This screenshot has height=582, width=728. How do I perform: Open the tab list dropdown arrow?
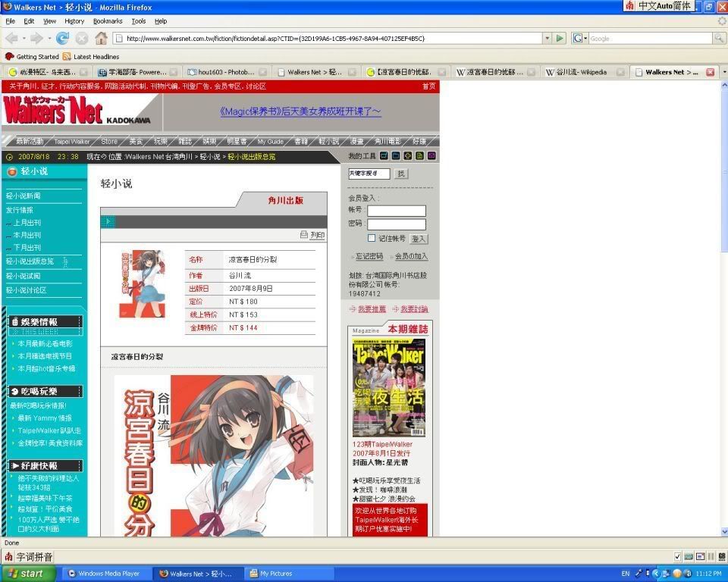click(723, 72)
